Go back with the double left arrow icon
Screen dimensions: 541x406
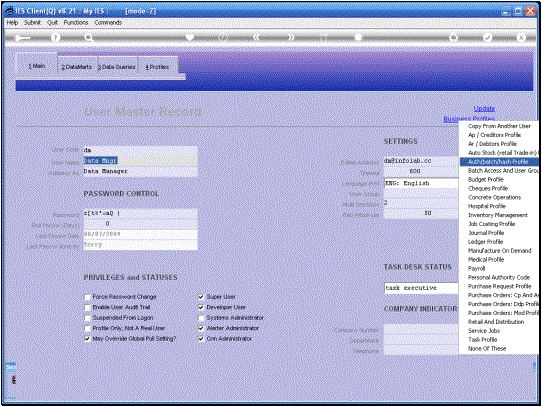coord(256,37)
